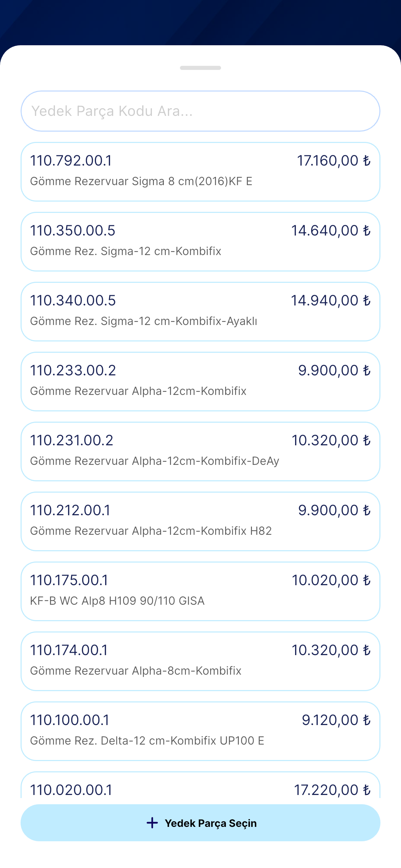Click the 14.940,00 ₺ price label

click(x=331, y=300)
